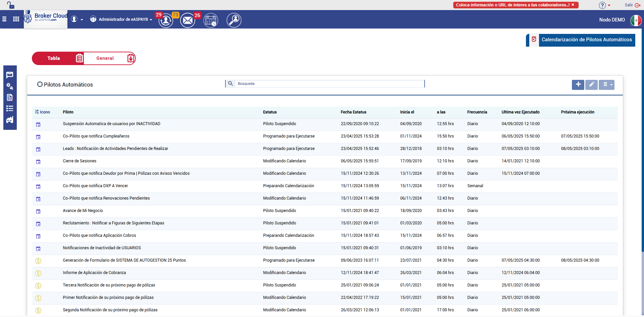The width and height of the screenshot is (644, 317).
Task: Open the apps grid icon
Action: [16, 19]
